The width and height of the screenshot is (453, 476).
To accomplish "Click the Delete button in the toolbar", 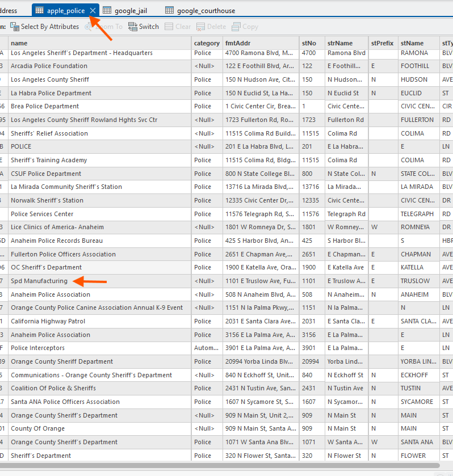I will [211, 27].
